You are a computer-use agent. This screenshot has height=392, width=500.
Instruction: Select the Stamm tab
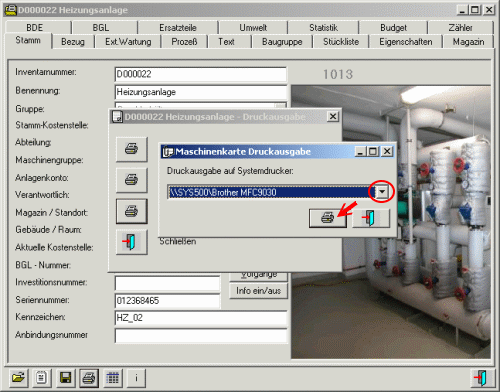point(28,40)
